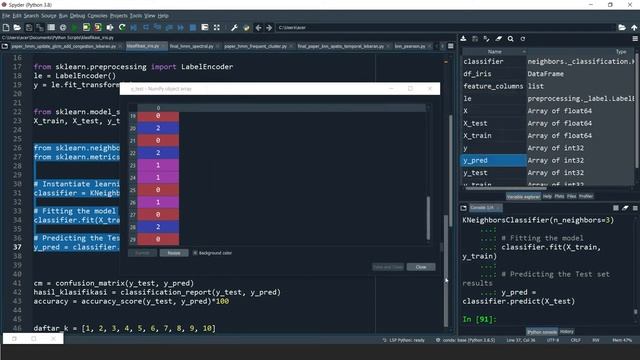Run cell and advance icon

pos(98,27)
